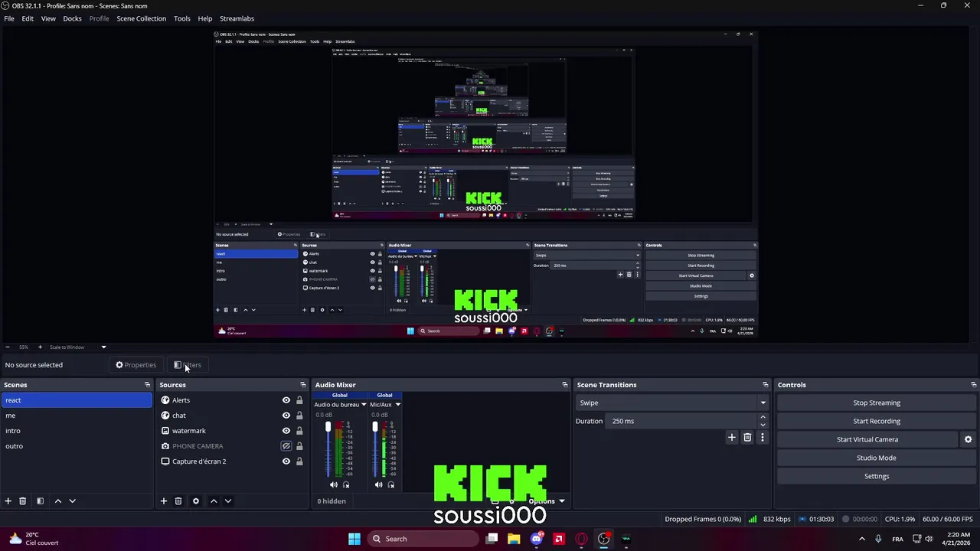
Task: Move source down in Sources toolbar
Action: tap(228, 501)
